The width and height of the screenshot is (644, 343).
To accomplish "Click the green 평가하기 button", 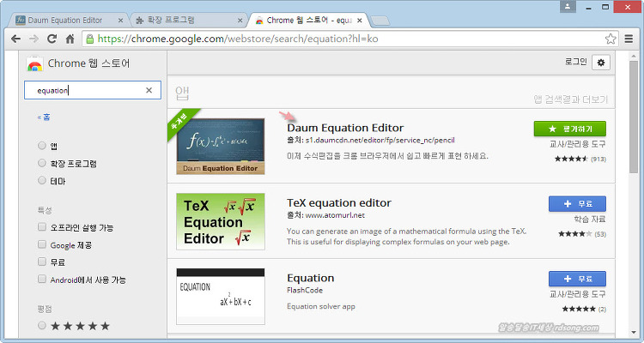I will [x=569, y=129].
